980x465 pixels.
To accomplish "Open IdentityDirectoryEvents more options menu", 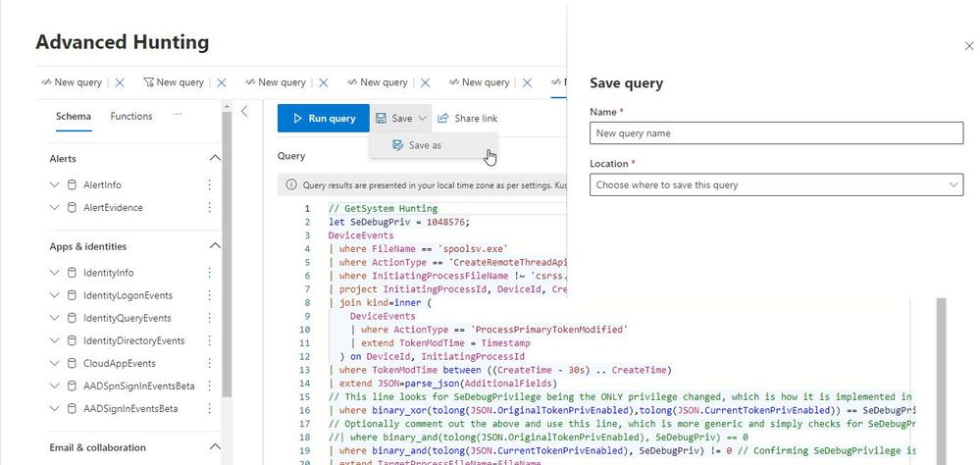I will pos(209,340).
